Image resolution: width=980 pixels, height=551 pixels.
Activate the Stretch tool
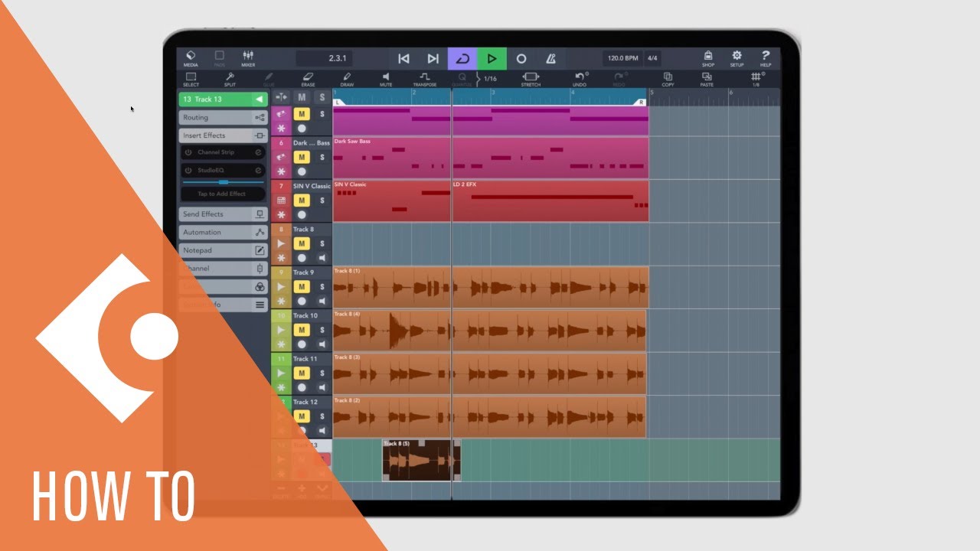pos(531,79)
